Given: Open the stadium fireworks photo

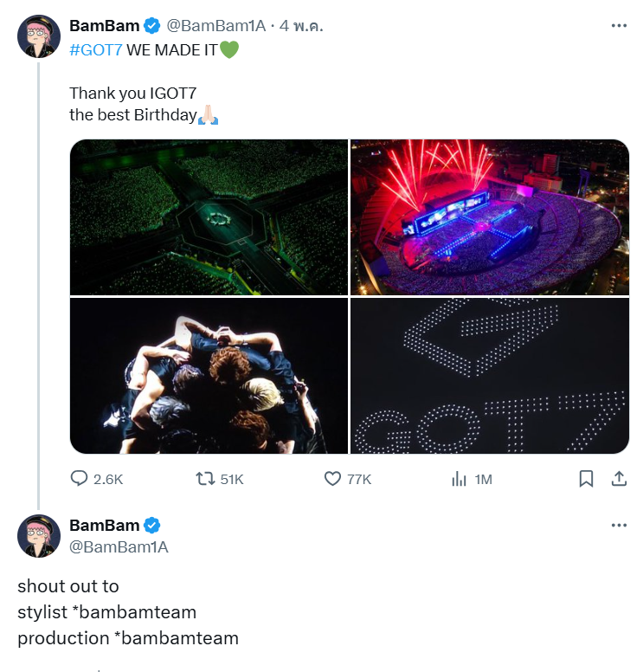Looking at the screenshot, I should [490, 217].
